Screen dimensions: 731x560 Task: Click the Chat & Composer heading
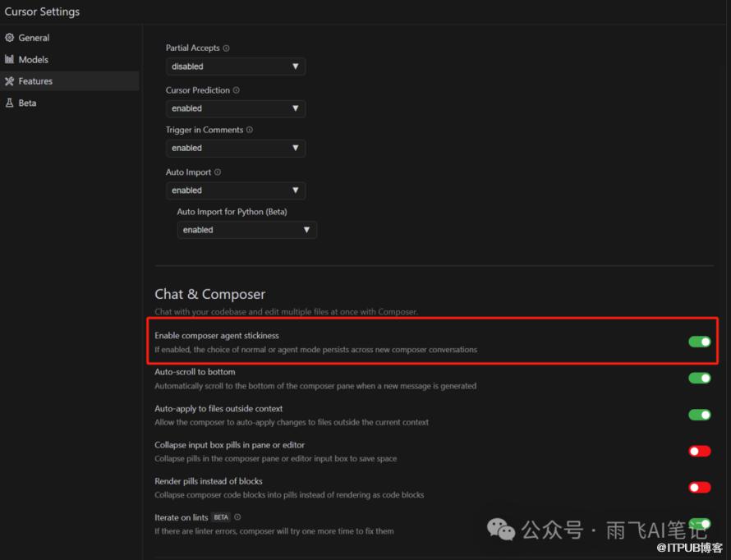[209, 294]
